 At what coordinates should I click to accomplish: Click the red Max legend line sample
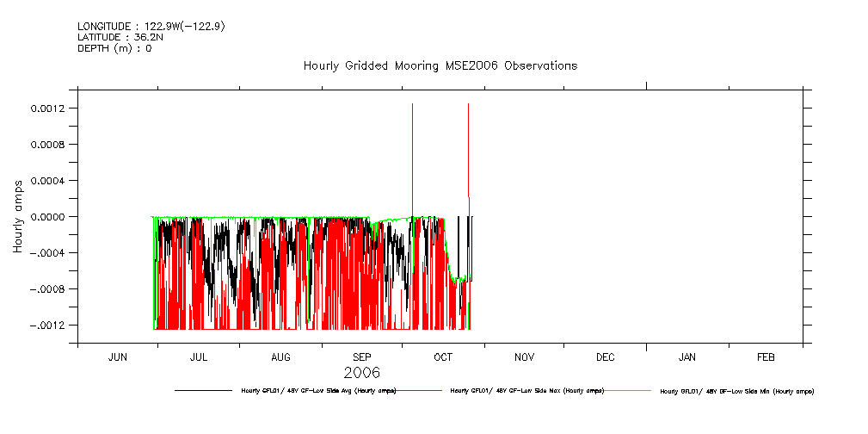tap(422, 390)
